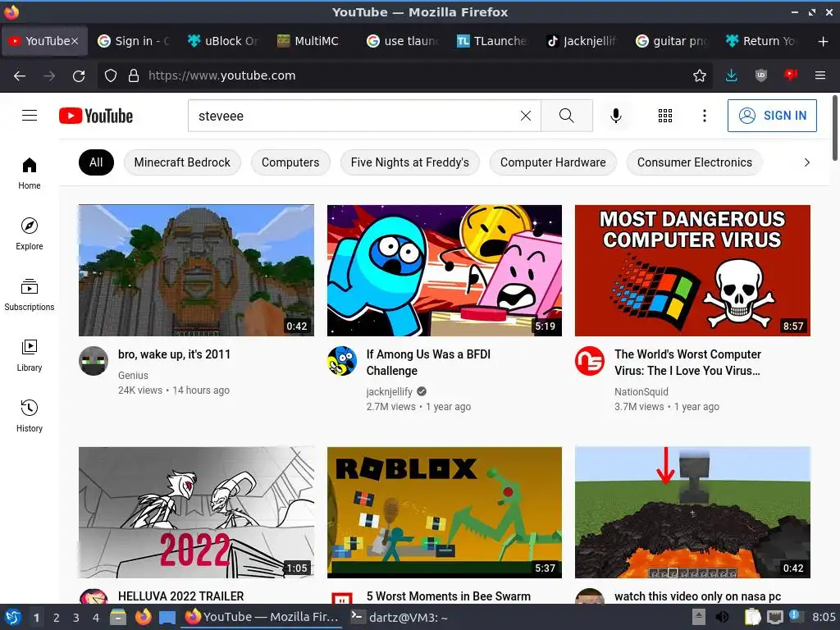
Task: Click the SIGN IN button
Action: click(x=772, y=116)
